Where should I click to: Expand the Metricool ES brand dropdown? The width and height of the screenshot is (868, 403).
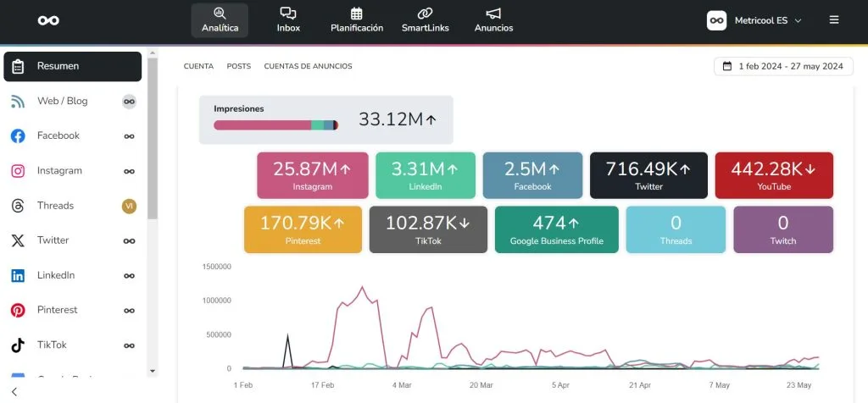(798, 20)
